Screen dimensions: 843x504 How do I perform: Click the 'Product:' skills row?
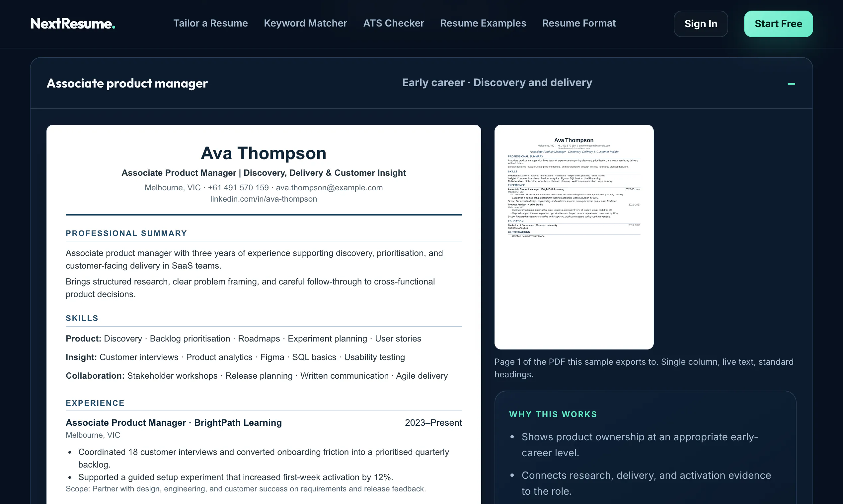coord(243,339)
